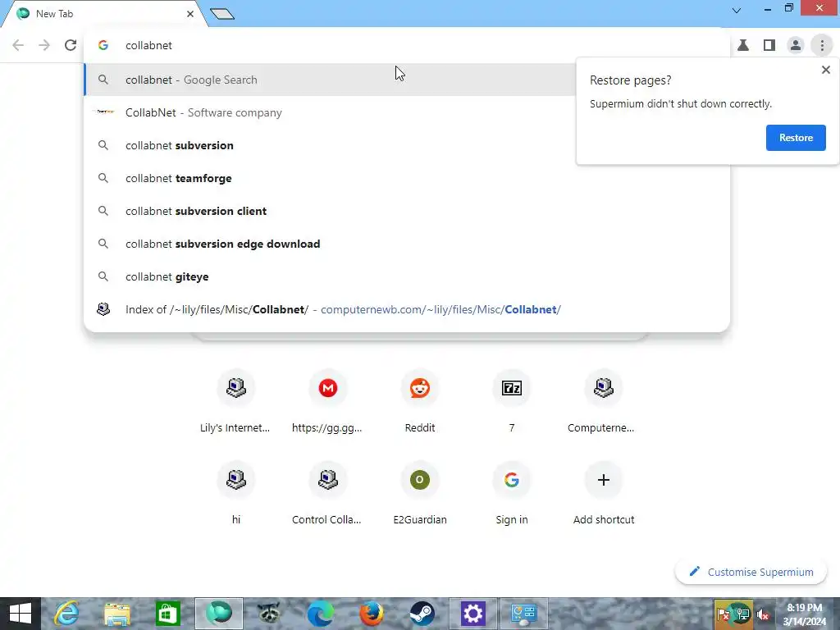
Task: Click the Action Center flag tray icon
Action: 724,614
